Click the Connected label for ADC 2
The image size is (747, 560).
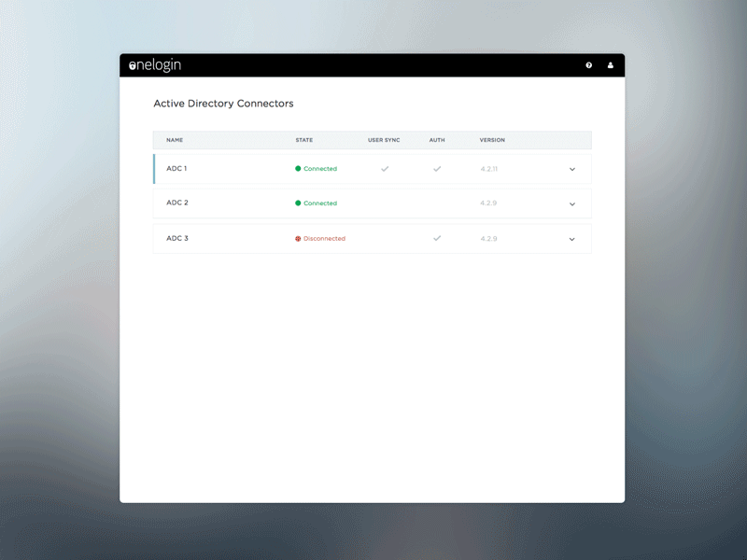pyautogui.click(x=319, y=203)
